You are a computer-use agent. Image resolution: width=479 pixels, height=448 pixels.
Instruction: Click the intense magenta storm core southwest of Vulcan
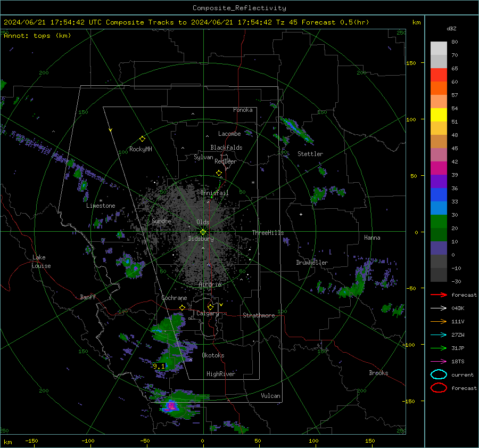coord(171,406)
